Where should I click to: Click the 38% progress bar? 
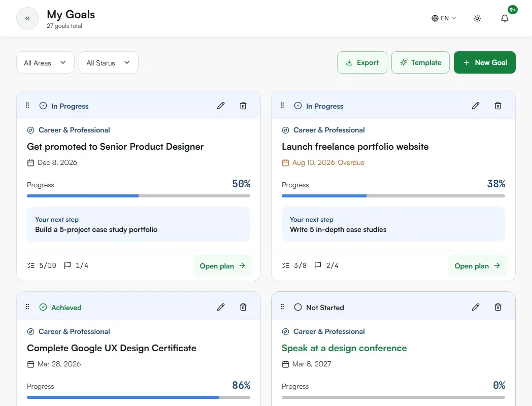393,196
